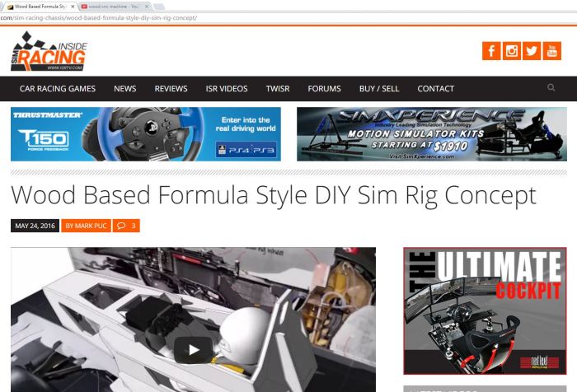
Task: Open the Twitter social icon
Action: [532, 51]
